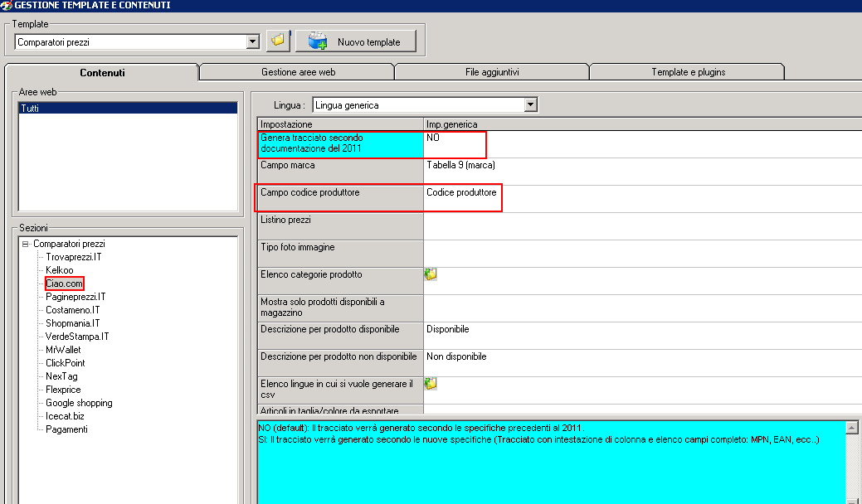The width and height of the screenshot is (862, 504).
Task: Select the Listino prezzi setting label
Action: 340,226
